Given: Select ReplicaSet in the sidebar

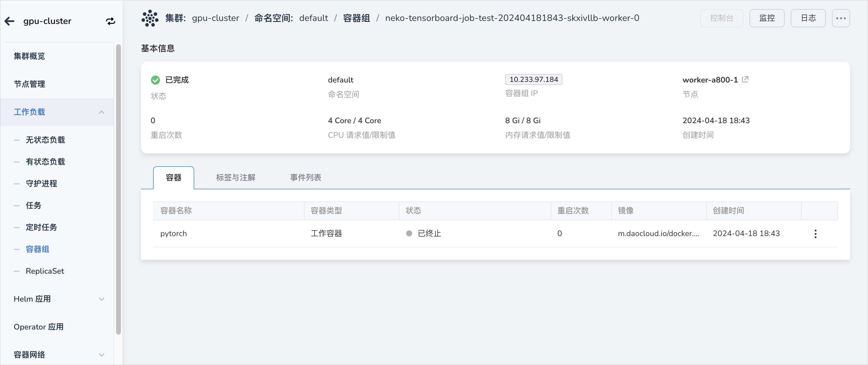Looking at the screenshot, I should click(45, 271).
